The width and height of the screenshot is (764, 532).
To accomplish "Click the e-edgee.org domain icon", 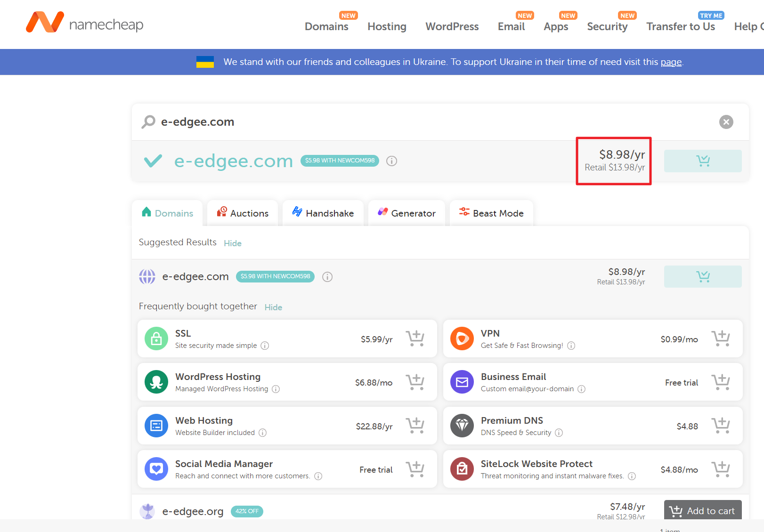I will [x=147, y=511].
